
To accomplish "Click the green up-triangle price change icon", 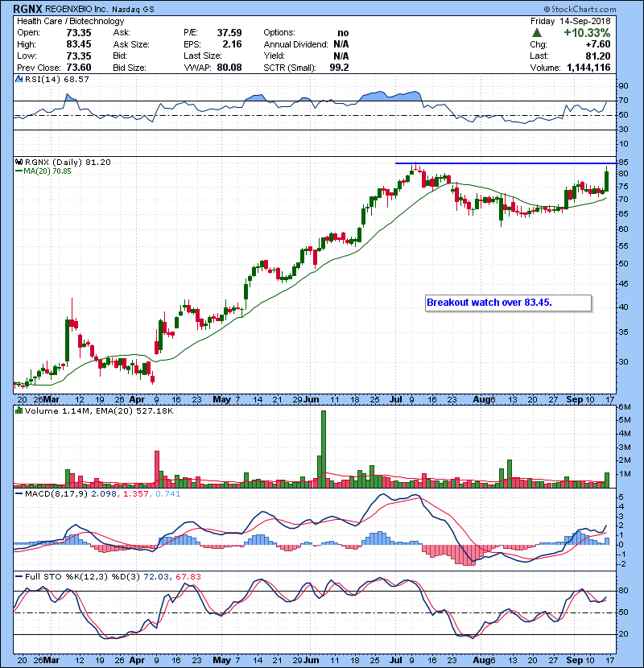I will click(x=537, y=33).
